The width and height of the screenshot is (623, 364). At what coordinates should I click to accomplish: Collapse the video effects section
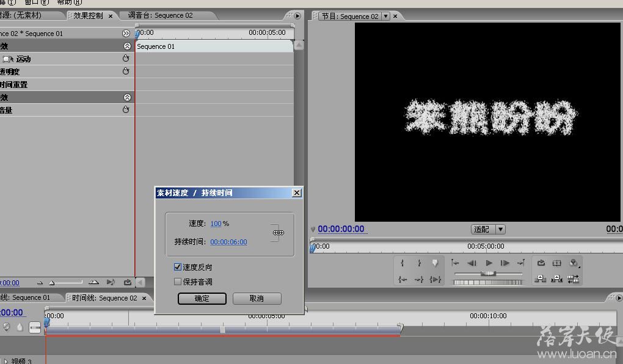127,46
